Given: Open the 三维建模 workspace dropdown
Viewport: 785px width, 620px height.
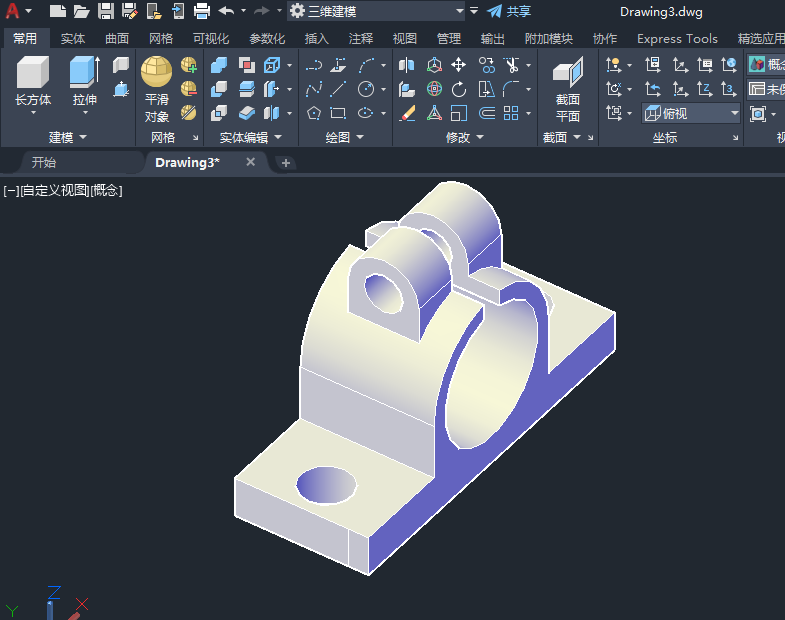Looking at the screenshot, I should click(375, 11).
